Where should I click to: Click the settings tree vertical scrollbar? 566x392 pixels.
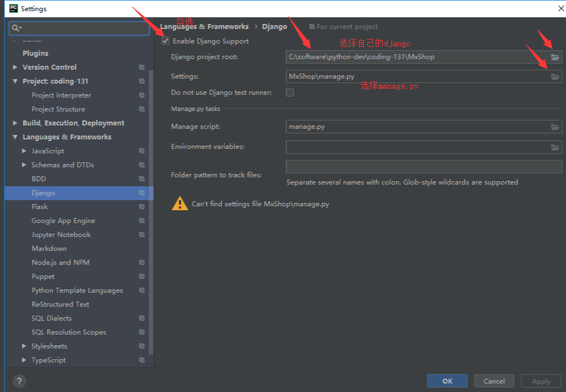(151, 212)
